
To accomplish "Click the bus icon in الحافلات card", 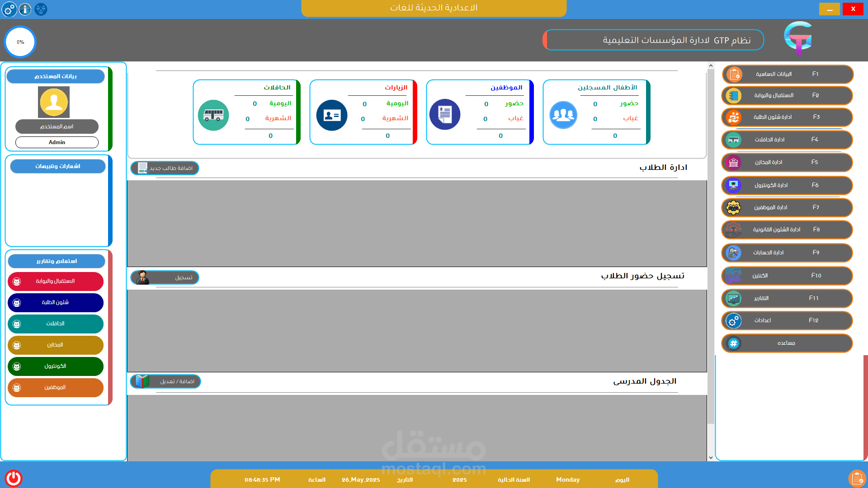I will click(213, 115).
